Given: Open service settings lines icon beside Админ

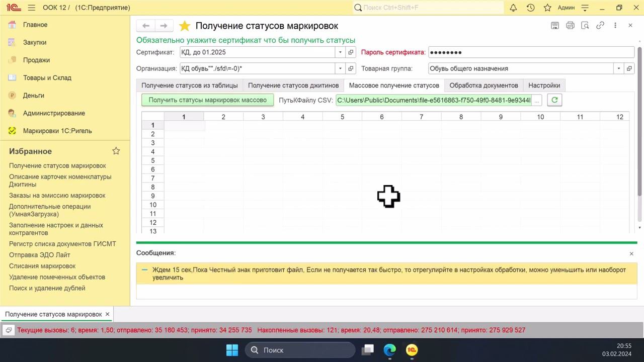Looking at the screenshot, I should (585, 8).
